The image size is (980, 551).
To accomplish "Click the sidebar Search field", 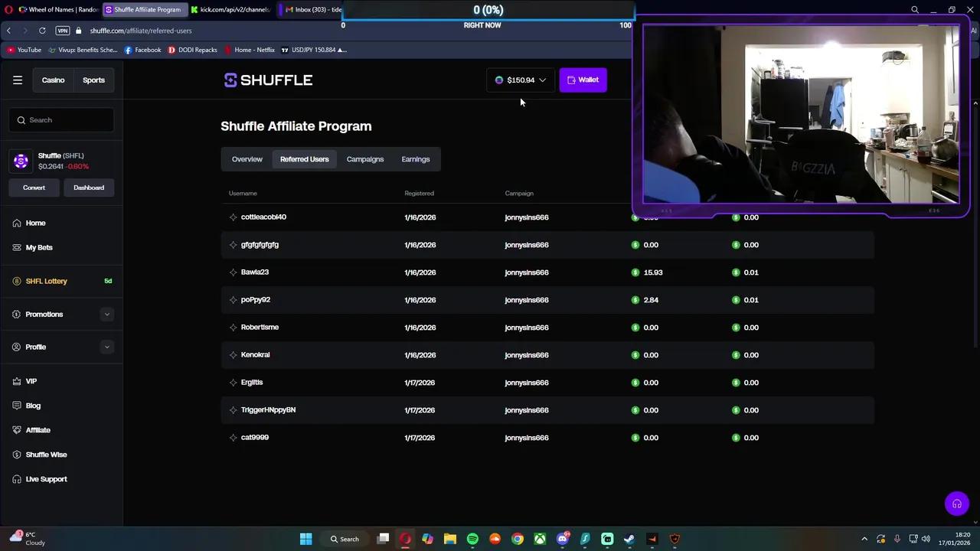I will [61, 119].
